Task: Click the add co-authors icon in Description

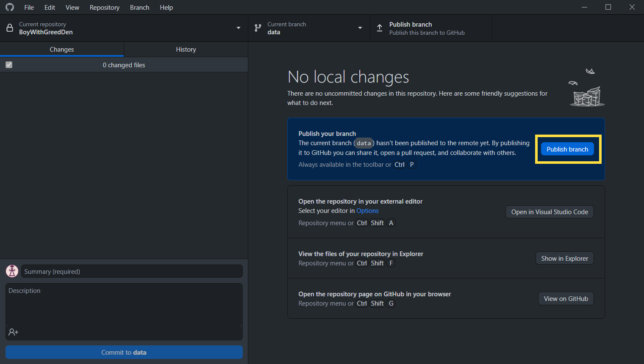Action: 14,332
